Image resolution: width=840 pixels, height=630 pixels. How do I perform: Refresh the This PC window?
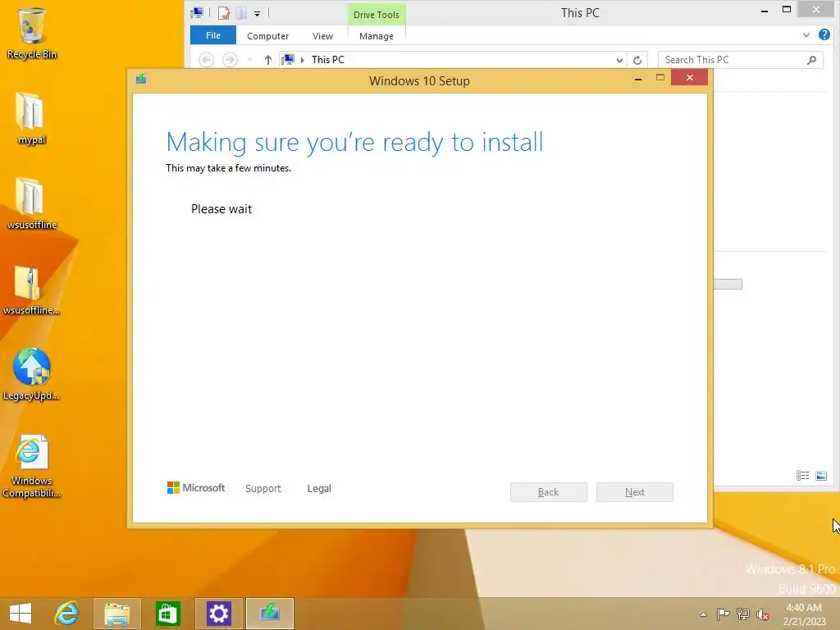coord(637,60)
